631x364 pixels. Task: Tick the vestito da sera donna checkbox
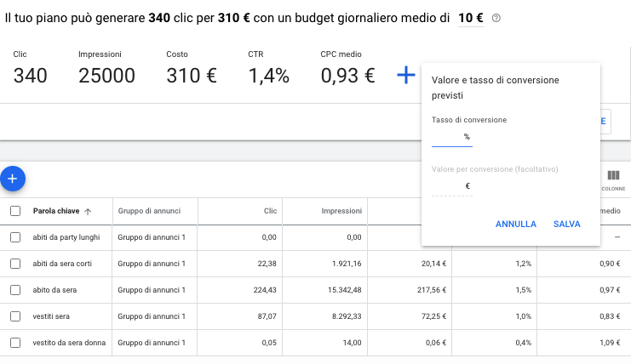[x=15, y=343]
